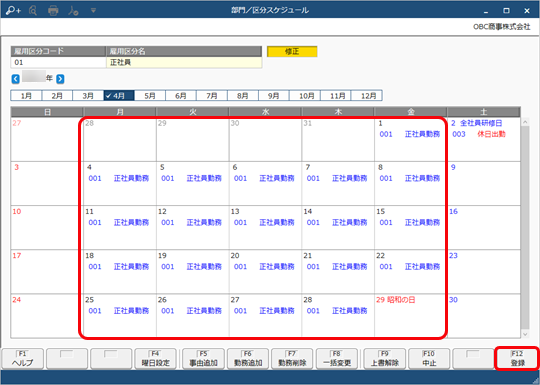Select the day 1 cell with 正社員勤務
The height and width of the screenshot is (385, 540).
411,139
